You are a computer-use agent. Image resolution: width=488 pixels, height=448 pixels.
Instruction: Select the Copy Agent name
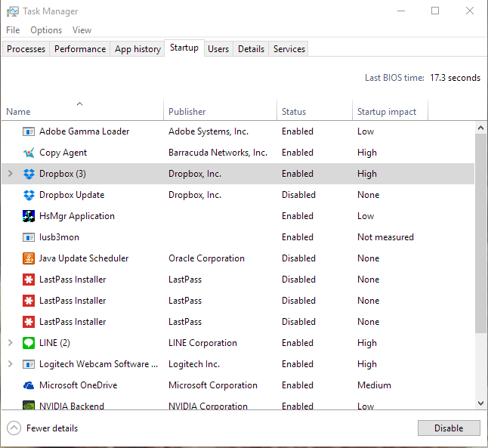click(63, 153)
